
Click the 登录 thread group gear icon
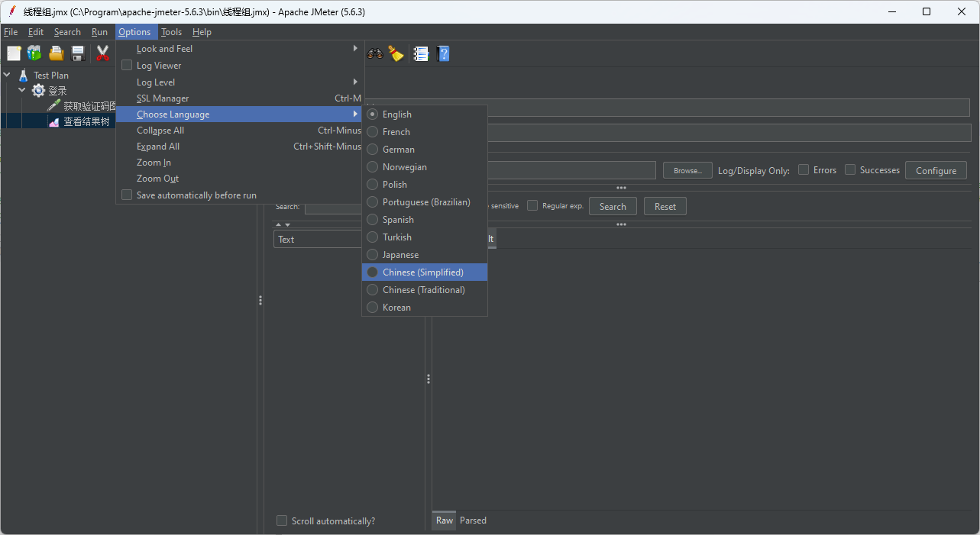tap(38, 90)
